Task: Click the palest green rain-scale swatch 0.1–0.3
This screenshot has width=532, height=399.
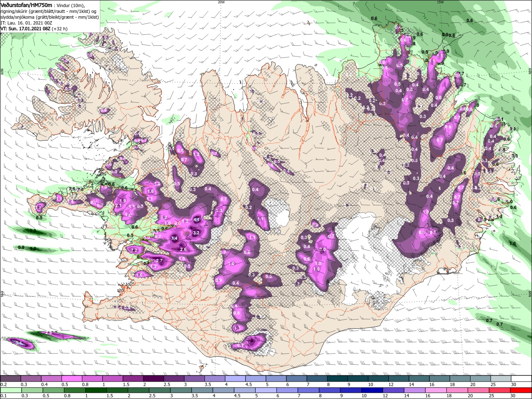Action: (x=10, y=390)
